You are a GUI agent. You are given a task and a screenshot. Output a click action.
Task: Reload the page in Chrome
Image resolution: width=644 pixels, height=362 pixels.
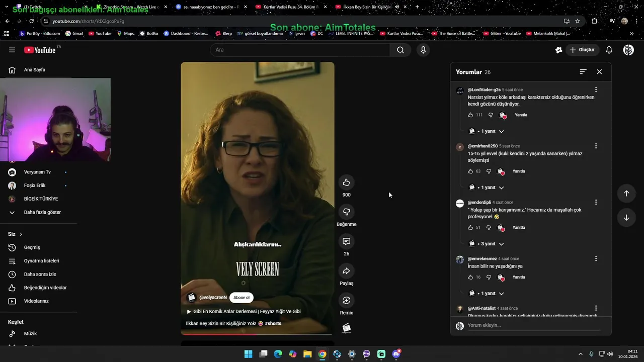[31, 21]
